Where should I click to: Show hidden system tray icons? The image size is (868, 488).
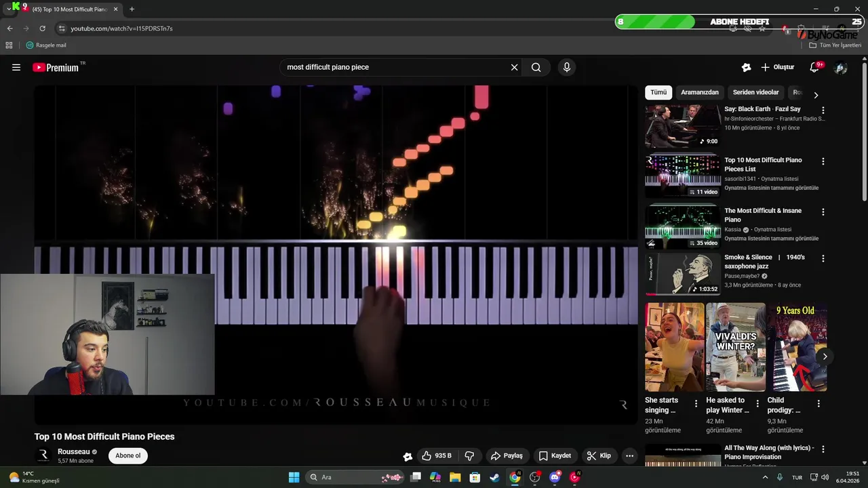point(766,477)
